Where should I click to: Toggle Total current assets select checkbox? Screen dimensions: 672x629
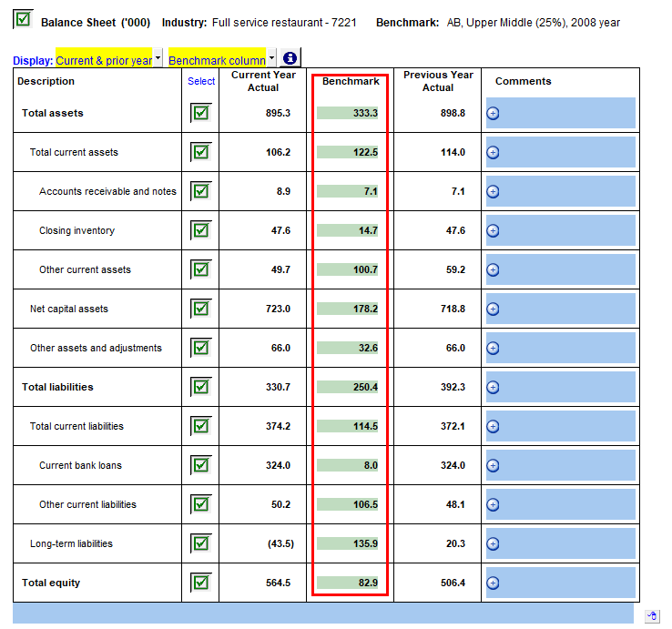pos(201,152)
